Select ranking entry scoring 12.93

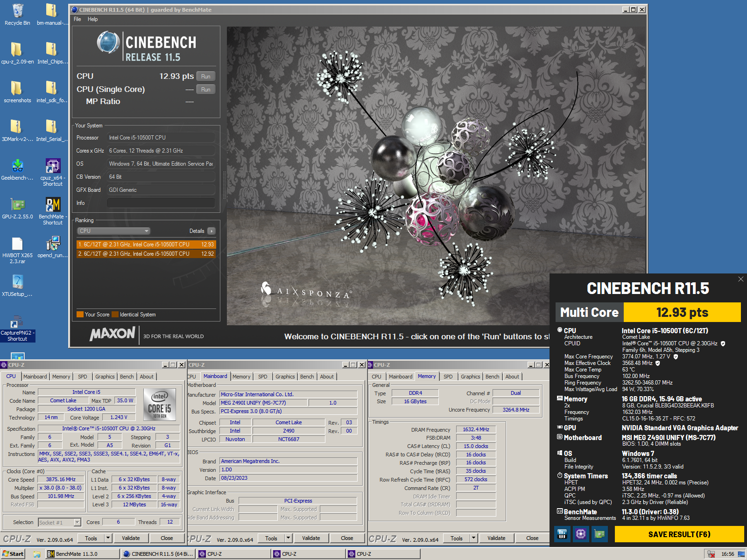[x=146, y=245]
